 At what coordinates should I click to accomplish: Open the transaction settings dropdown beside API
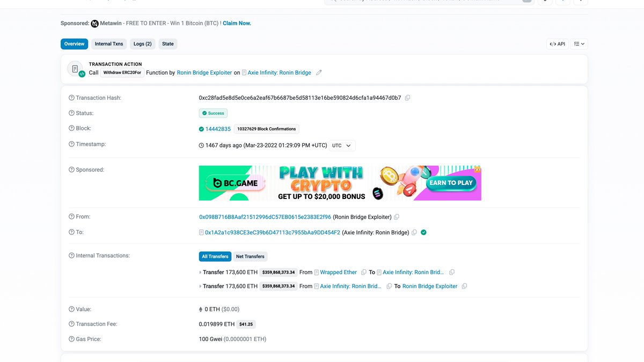click(578, 43)
